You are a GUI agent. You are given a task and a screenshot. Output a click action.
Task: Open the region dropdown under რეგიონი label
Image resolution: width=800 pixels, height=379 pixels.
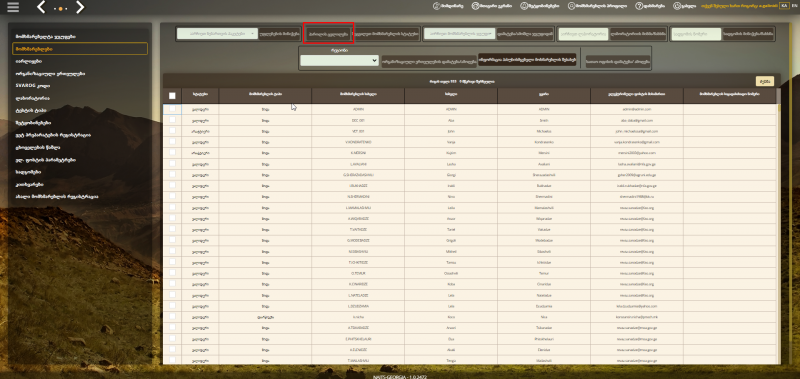point(339,61)
